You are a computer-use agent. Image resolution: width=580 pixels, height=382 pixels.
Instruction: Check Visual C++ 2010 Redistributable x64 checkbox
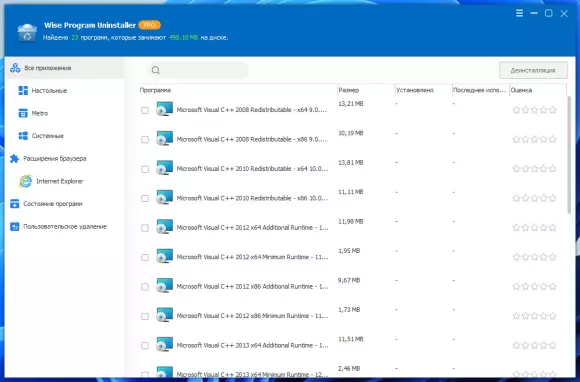[x=145, y=169]
